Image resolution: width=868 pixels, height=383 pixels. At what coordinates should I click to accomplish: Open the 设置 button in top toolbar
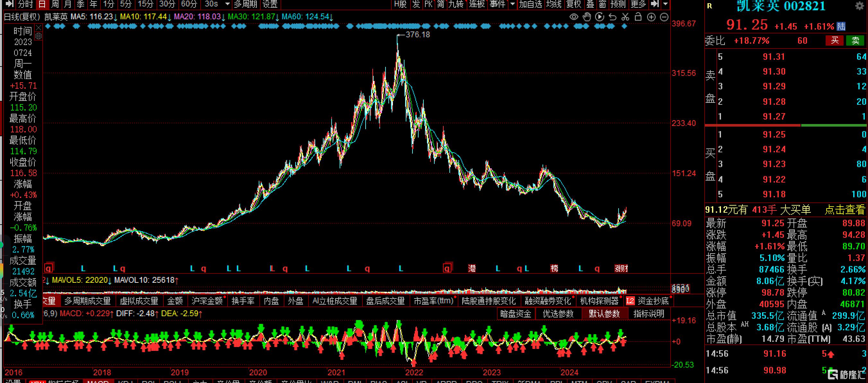[x=270, y=4]
